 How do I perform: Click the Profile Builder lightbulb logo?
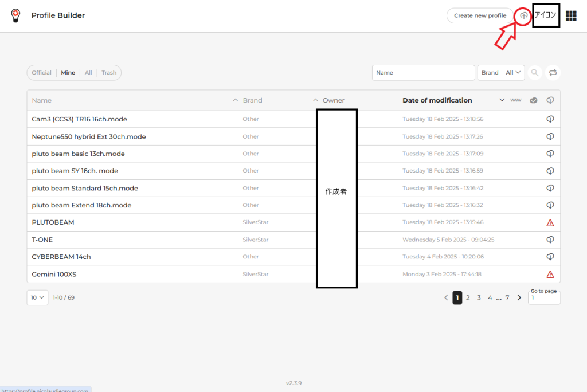click(15, 15)
